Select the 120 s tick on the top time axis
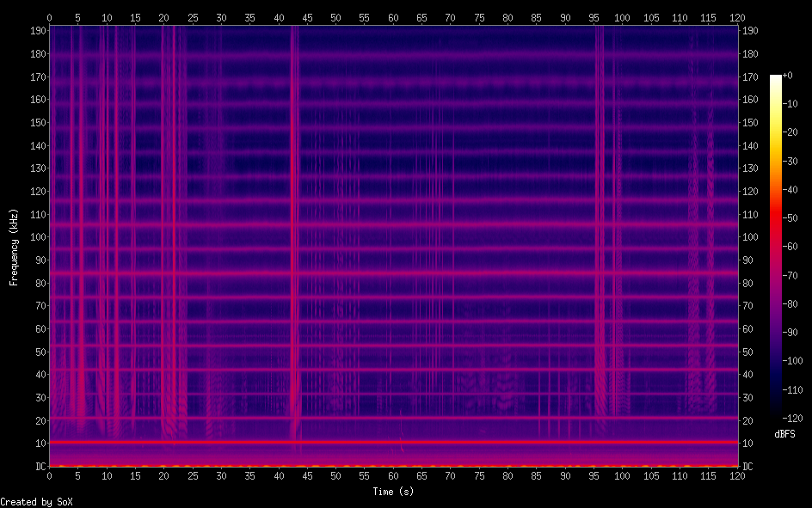The height and width of the screenshot is (508, 812). [x=736, y=16]
